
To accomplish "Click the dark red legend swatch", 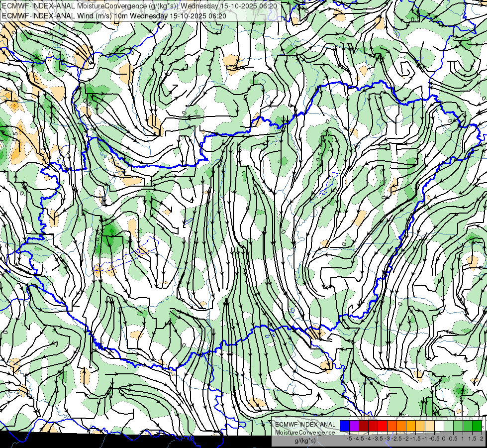I will tap(364, 426).
